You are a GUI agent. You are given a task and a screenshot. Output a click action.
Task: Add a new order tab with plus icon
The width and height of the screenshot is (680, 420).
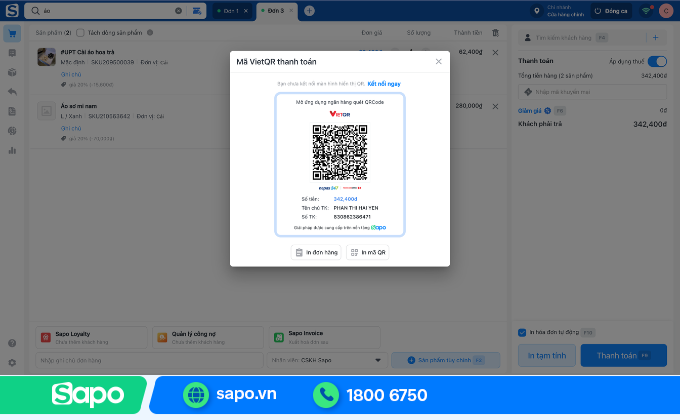coord(309,11)
